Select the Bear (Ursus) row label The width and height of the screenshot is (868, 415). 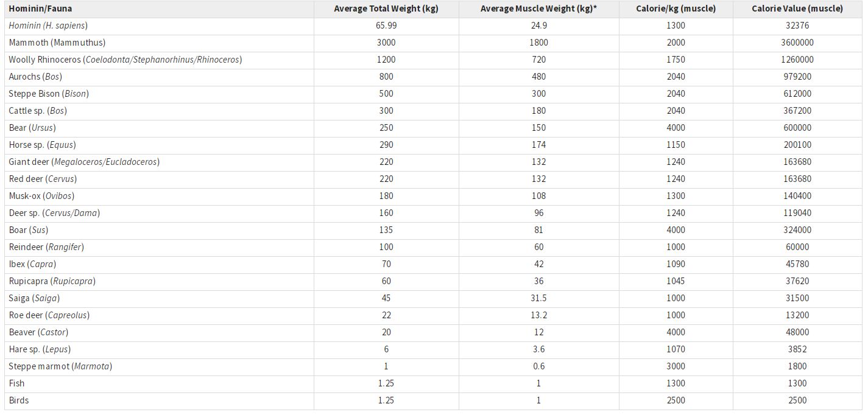click(32, 128)
